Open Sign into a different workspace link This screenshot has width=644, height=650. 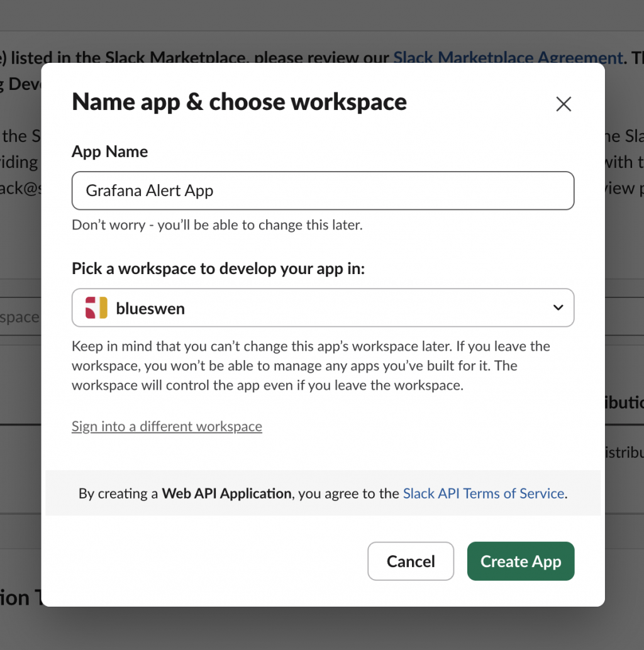(167, 426)
